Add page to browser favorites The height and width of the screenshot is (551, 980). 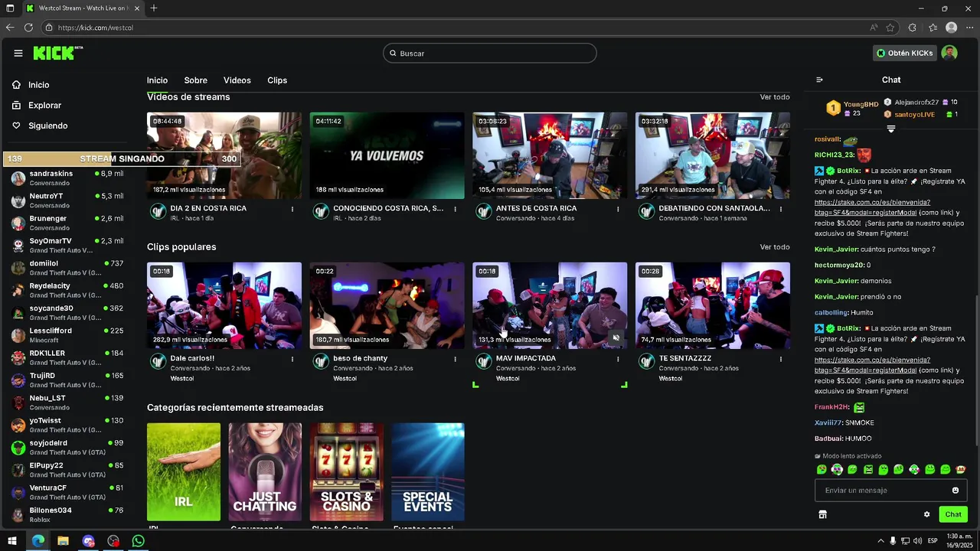[x=890, y=27]
